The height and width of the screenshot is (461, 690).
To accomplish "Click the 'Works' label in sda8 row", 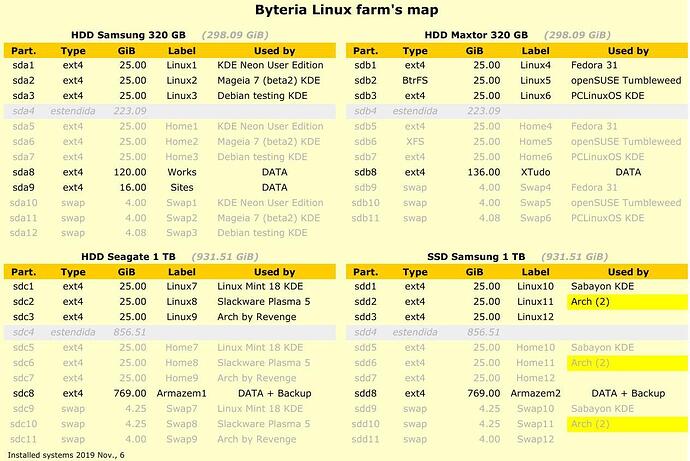I will (182, 172).
